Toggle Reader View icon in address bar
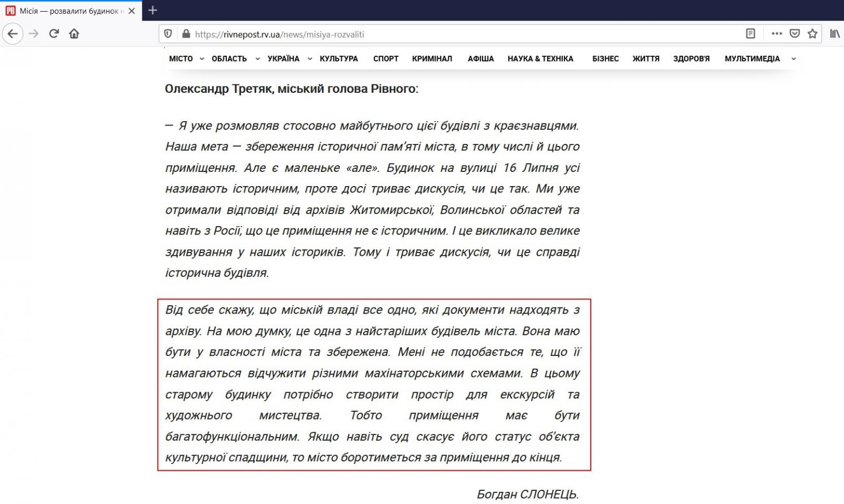844x504 pixels. click(750, 34)
